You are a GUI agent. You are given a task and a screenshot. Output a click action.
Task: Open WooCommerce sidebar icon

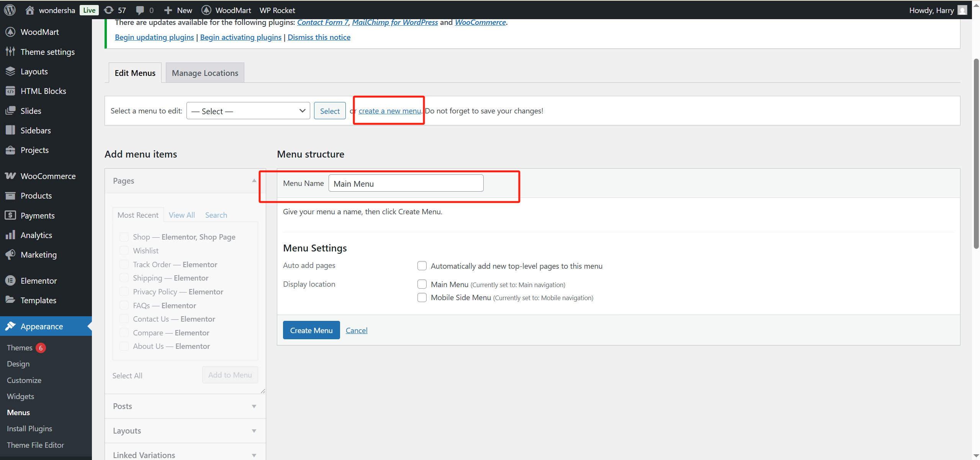coord(10,176)
